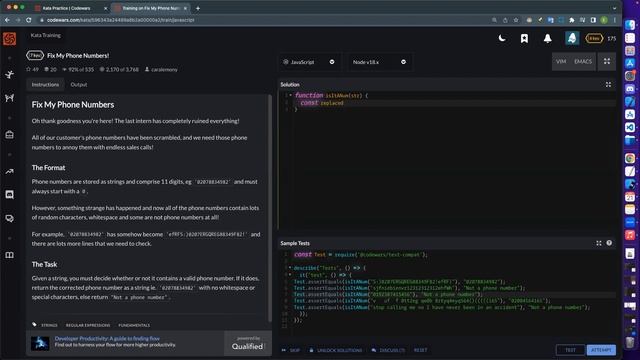Open the Leaderboards trend-arrow sidebar icon
The width and height of the screenshot is (640, 360).
[9, 171]
